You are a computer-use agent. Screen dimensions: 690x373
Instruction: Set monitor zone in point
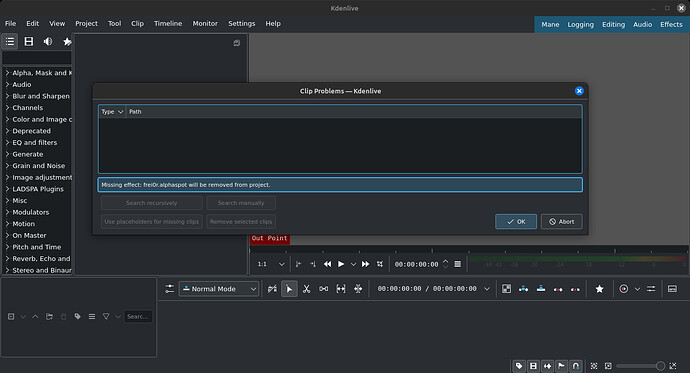click(x=298, y=264)
